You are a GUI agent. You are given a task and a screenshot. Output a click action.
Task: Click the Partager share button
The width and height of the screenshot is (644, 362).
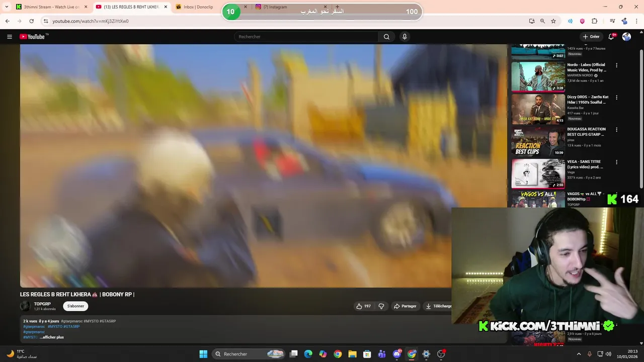coord(405,306)
